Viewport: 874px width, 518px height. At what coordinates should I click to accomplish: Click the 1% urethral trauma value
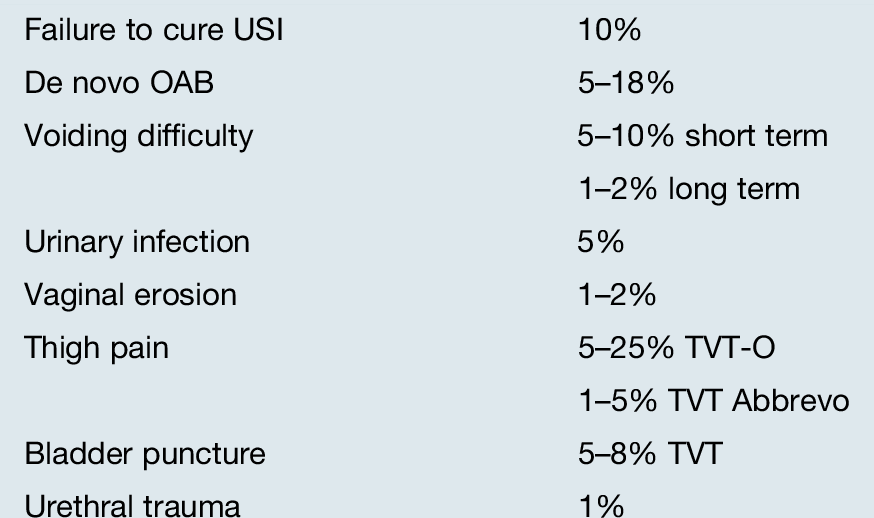coord(600,506)
